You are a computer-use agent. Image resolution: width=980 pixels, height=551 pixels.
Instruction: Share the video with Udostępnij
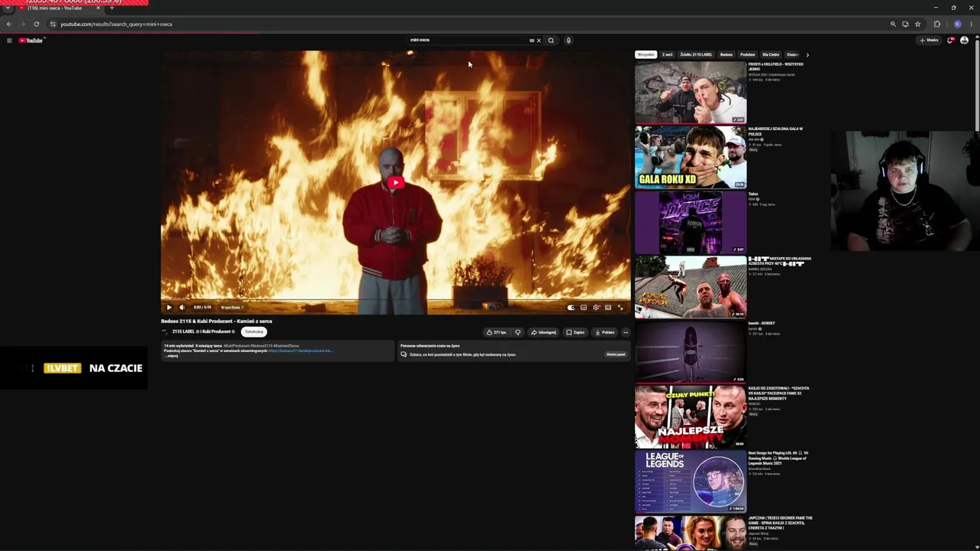[x=544, y=332]
